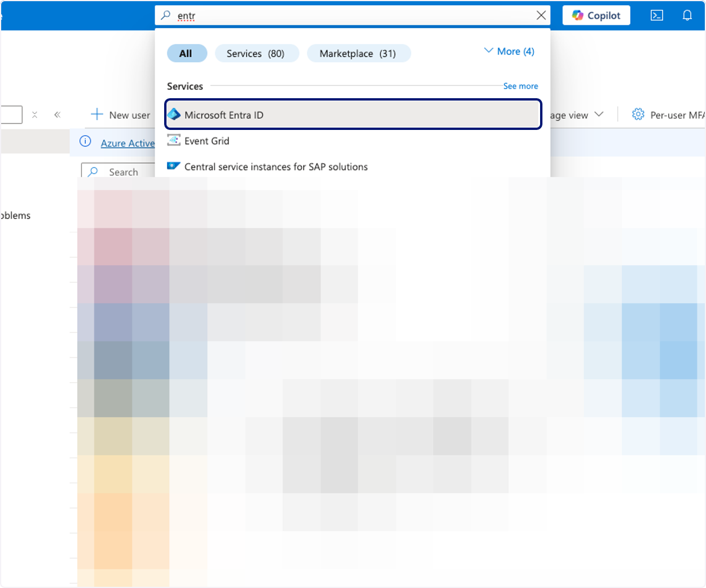Click New user button
The width and height of the screenshot is (706, 588).
[x=121, y=115]
